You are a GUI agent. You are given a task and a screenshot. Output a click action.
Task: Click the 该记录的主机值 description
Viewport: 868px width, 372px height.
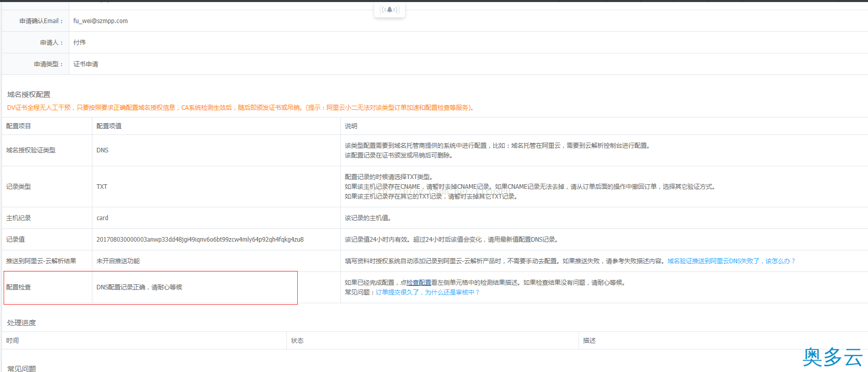[x=369, y=218]
